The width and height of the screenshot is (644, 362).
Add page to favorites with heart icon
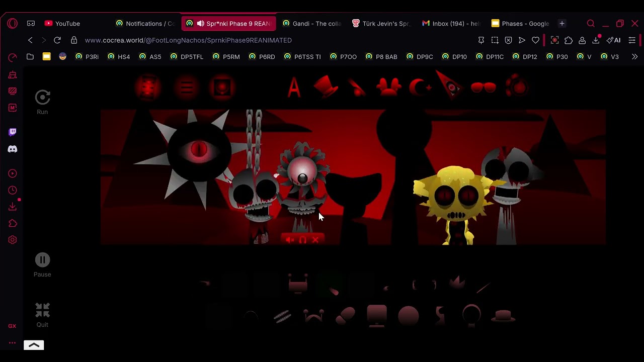point(535,40)
